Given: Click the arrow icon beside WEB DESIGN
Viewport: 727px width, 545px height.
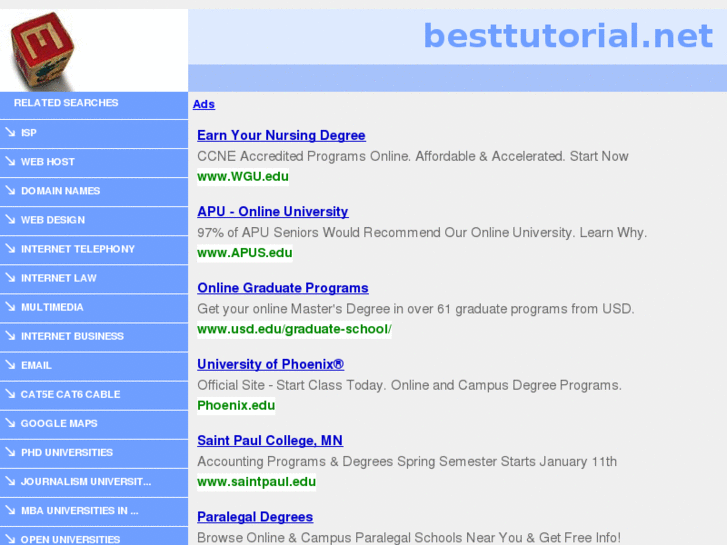Looking at the screenshot, I should pos(11,220).
